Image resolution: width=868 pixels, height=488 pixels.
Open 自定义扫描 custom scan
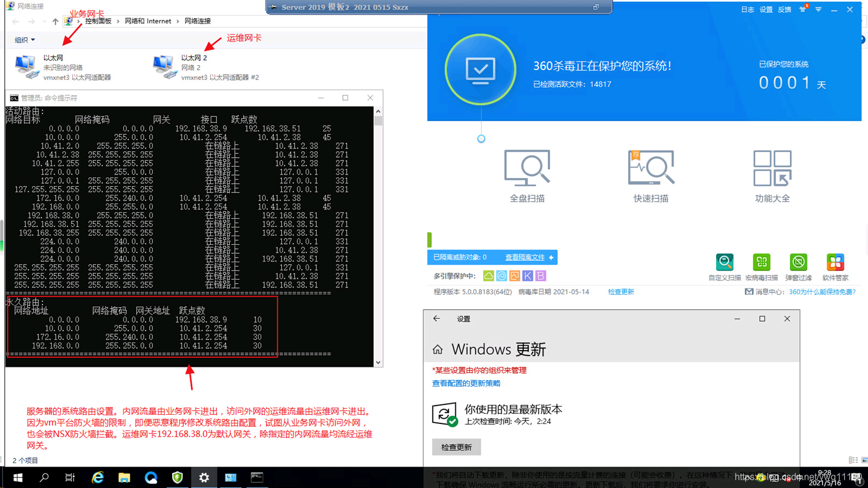coord(725,268)
